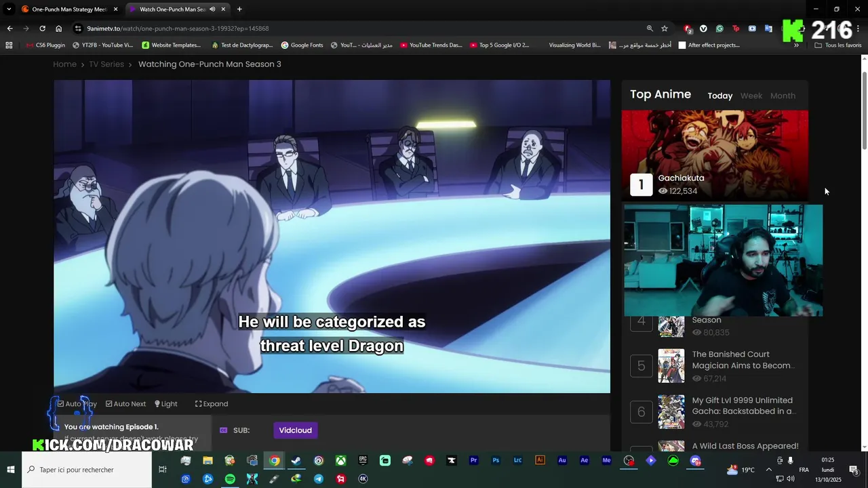This screenshot has height=488, width=868.
Task: Toggle the Auto Play checkbox
Action: pyautogui.click(x=77, y=404)
